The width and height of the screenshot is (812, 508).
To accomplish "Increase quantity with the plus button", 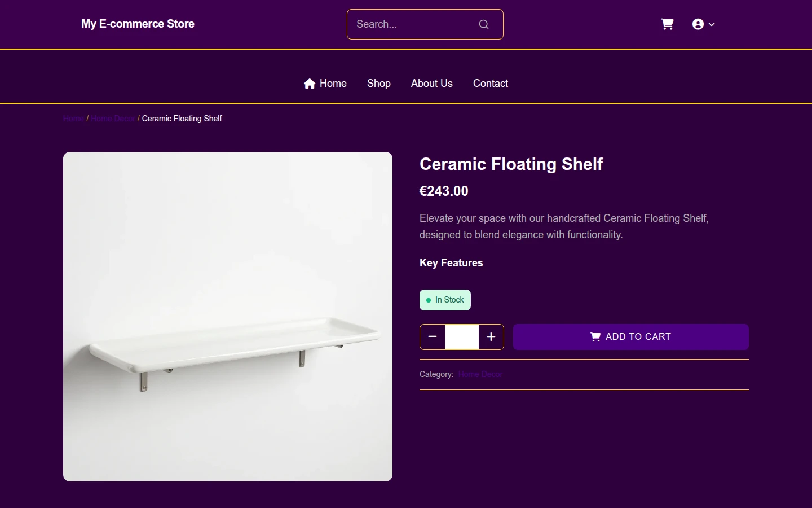I will point(491,337).
